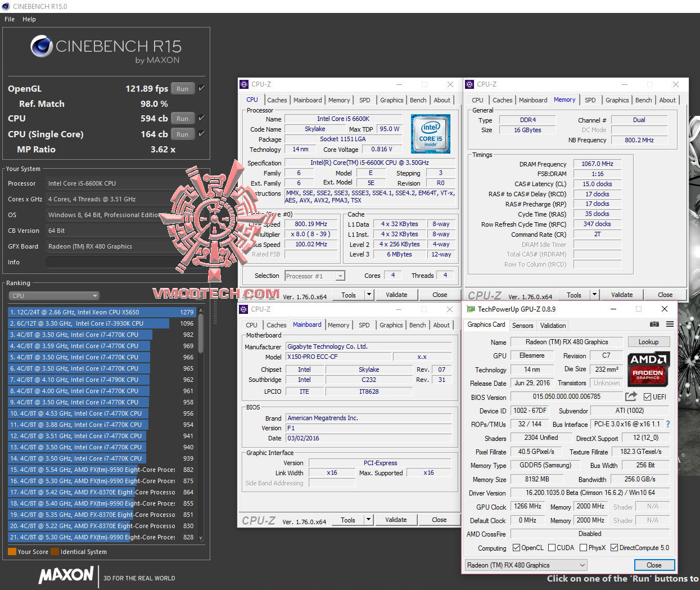Open the Tools dropdown arrow in Memory window
Image resolution: width=700 pixels, height=590 pixels.
[594, 295]
